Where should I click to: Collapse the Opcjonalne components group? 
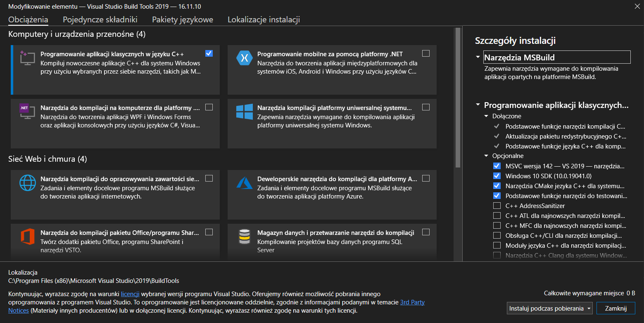click(486, 156)
